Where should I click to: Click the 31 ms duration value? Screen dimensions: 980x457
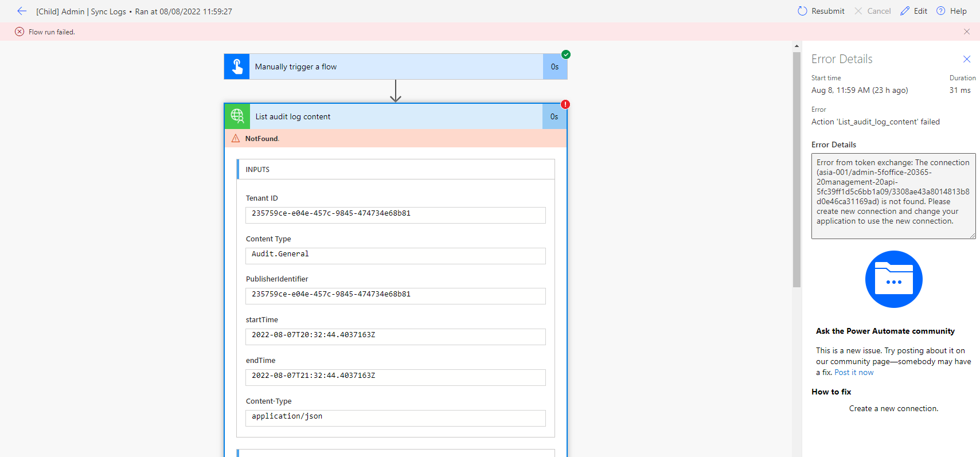[x=960, y=91]
